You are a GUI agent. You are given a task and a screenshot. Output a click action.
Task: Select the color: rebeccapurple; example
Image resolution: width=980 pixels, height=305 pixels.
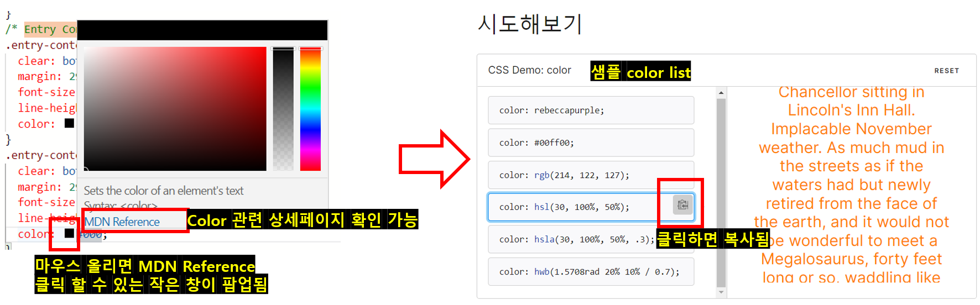(591, 110)
